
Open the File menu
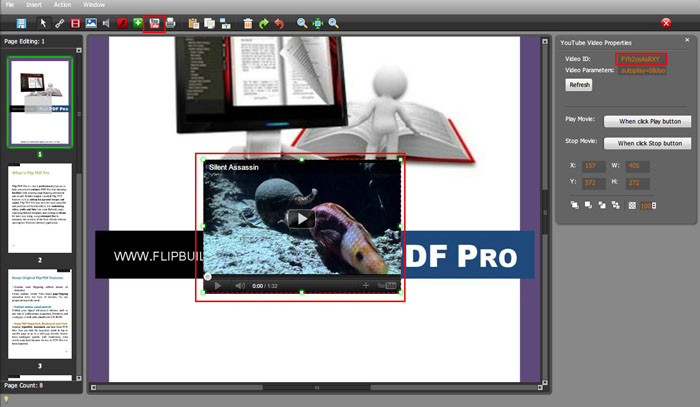tap(10, 4)
